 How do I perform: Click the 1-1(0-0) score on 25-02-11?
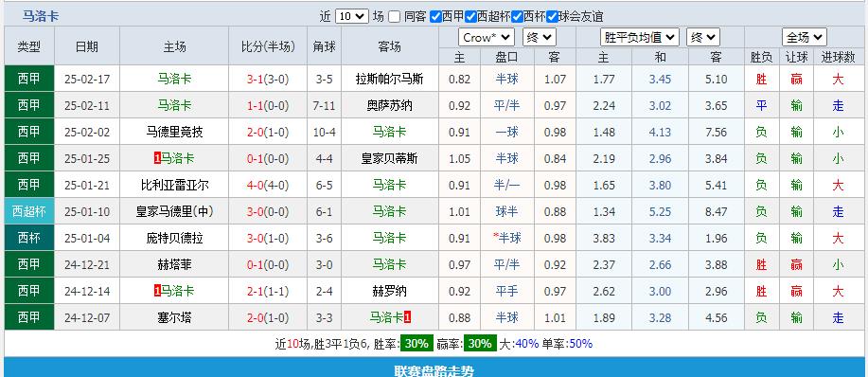[268, 106]
